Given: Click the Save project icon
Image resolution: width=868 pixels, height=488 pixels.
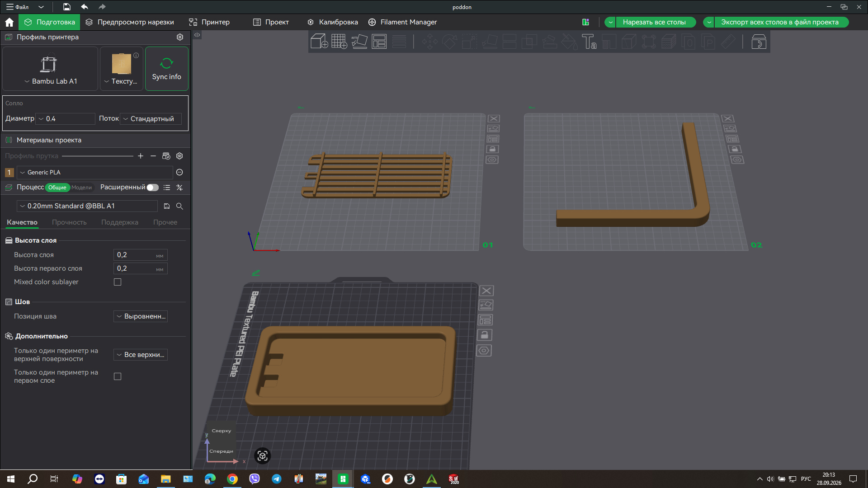Looking at the screenshot, I should tap(66, 7).
